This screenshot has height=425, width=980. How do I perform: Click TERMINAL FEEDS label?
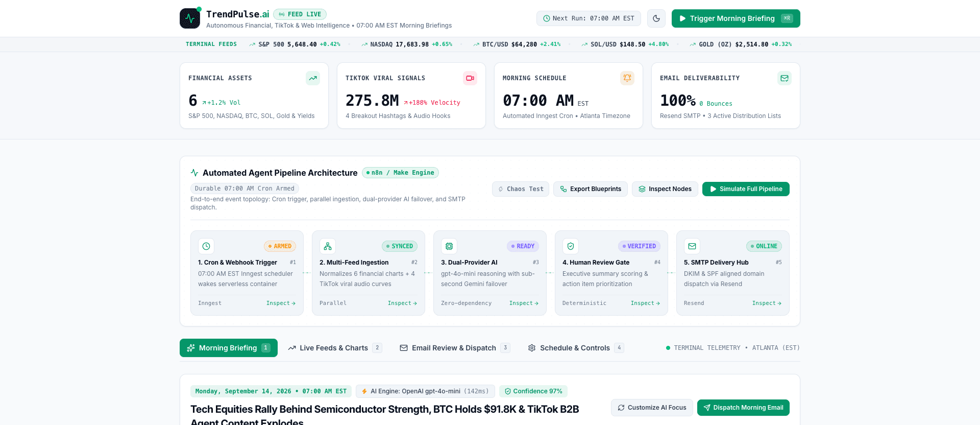211,44
